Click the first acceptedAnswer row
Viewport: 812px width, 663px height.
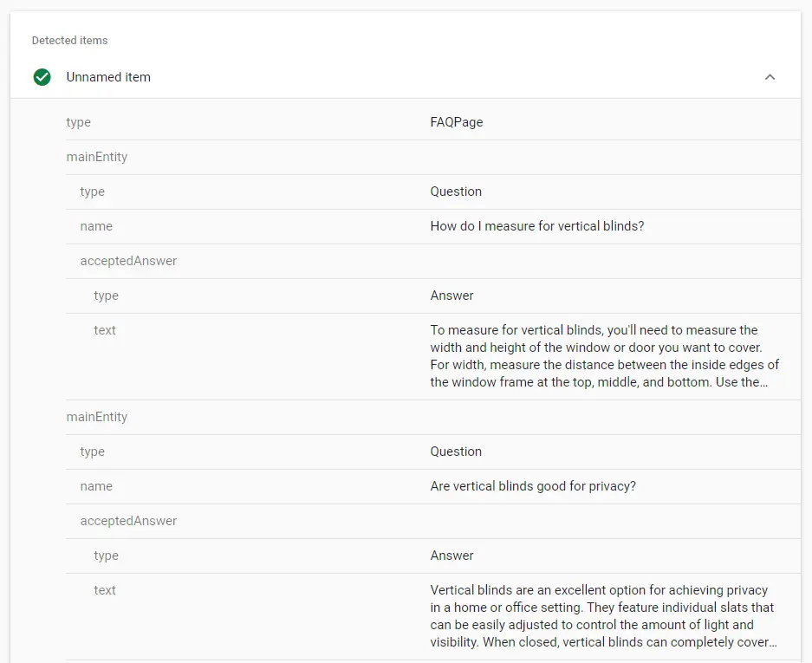click(128, 261)
